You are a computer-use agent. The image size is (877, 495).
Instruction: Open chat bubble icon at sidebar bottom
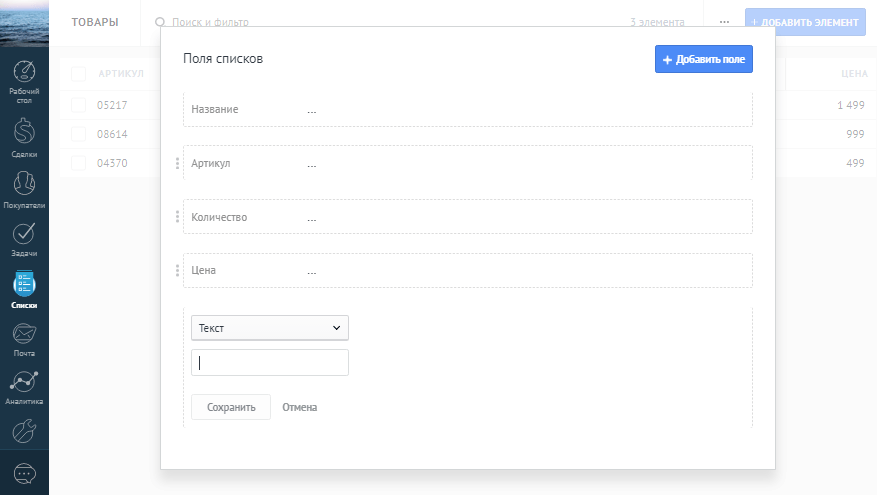pos(25,473)
